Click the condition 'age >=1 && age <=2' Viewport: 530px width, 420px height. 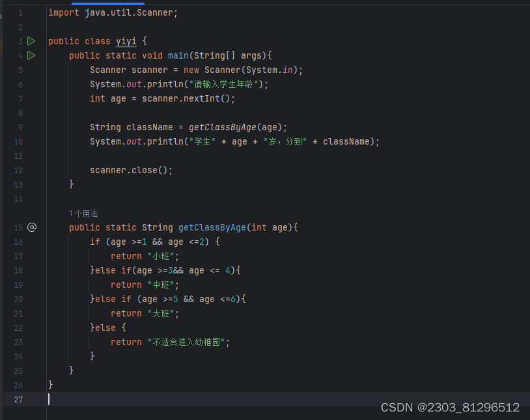coord(158,242)
